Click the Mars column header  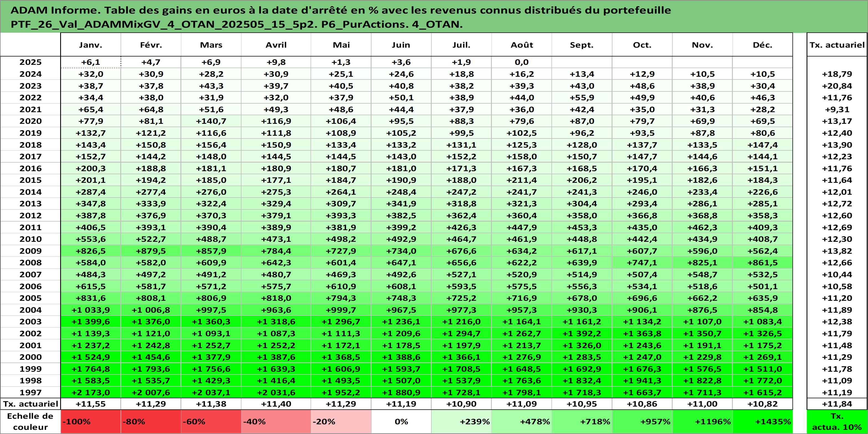(211, 45)
